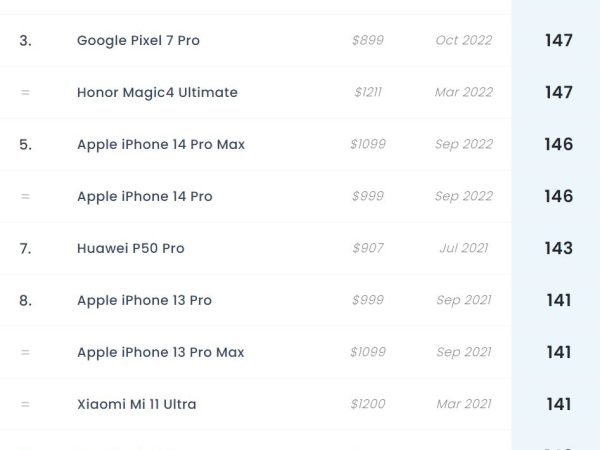Click the Apple iPhone 14 Pro name
The image size is (600, 450).
(x=144, y=196)
